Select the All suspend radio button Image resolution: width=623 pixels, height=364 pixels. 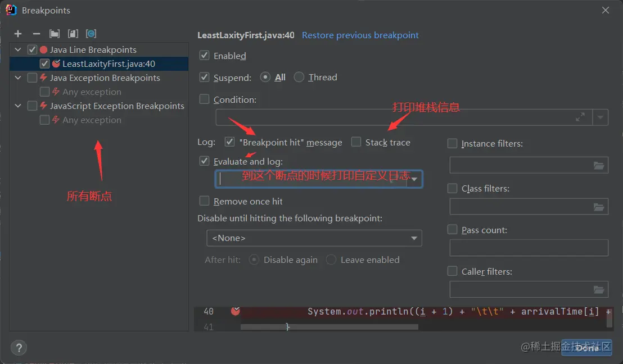tap(265, 77)
